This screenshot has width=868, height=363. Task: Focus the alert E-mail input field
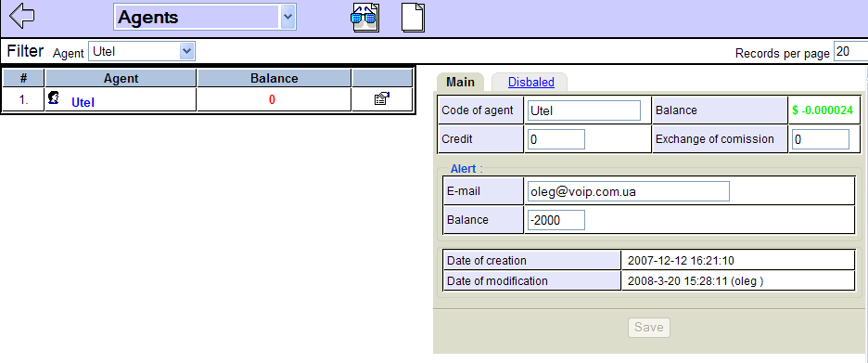tap(629, 191)
